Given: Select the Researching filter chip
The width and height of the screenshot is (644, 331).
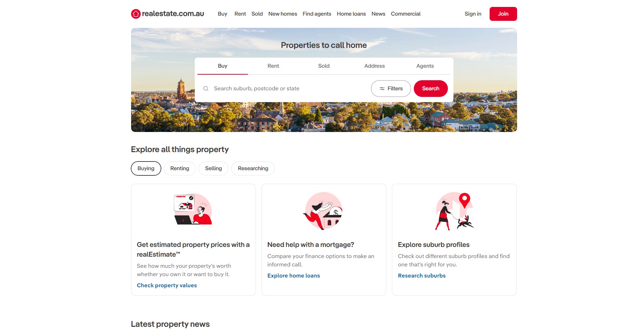Looking at the screenshot, I should [253, 168].
